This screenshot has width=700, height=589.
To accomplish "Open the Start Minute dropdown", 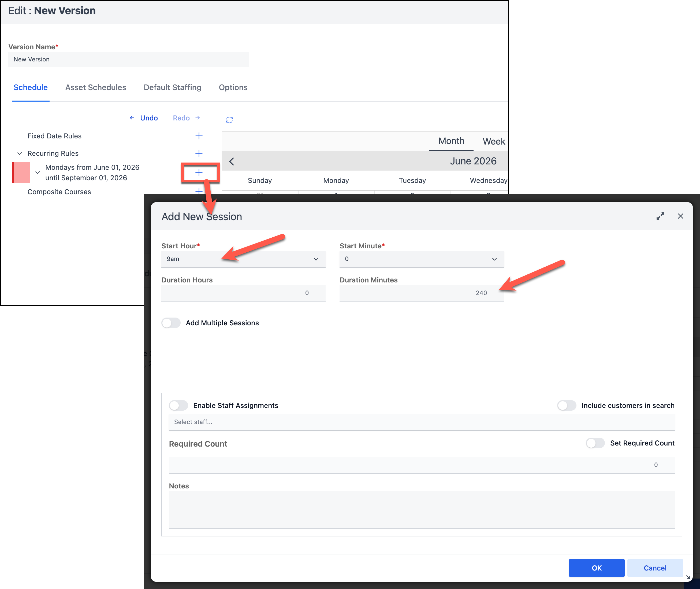I will pos(421,259).
